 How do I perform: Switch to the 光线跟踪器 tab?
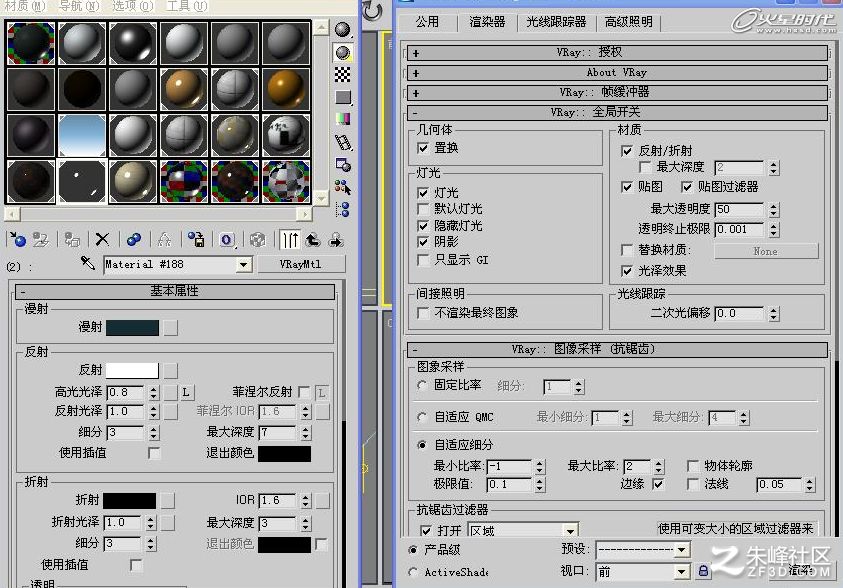556,22
